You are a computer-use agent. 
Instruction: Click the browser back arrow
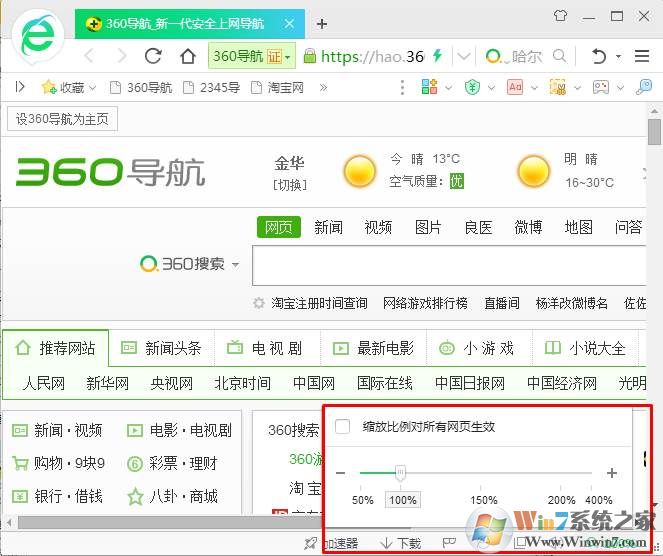(x=89, y=56)
